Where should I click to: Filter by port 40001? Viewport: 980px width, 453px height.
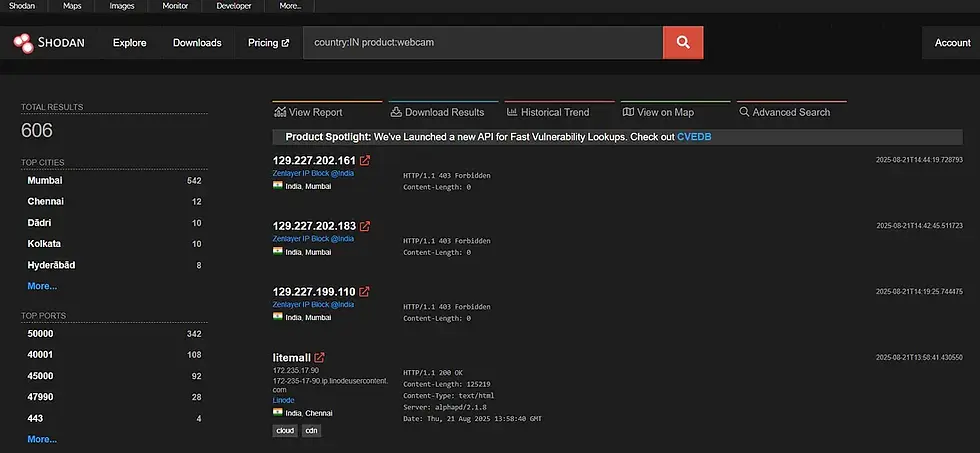[x=40, y=355]
